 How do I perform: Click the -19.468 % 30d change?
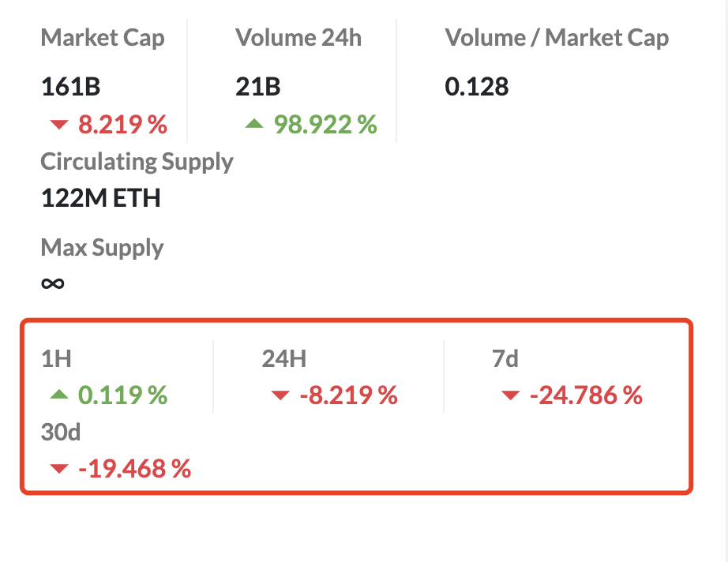135,469
